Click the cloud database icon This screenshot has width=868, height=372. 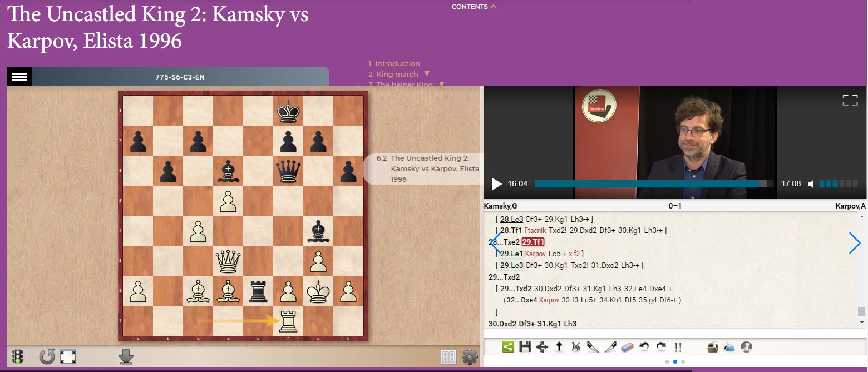(x=729, y=347)
